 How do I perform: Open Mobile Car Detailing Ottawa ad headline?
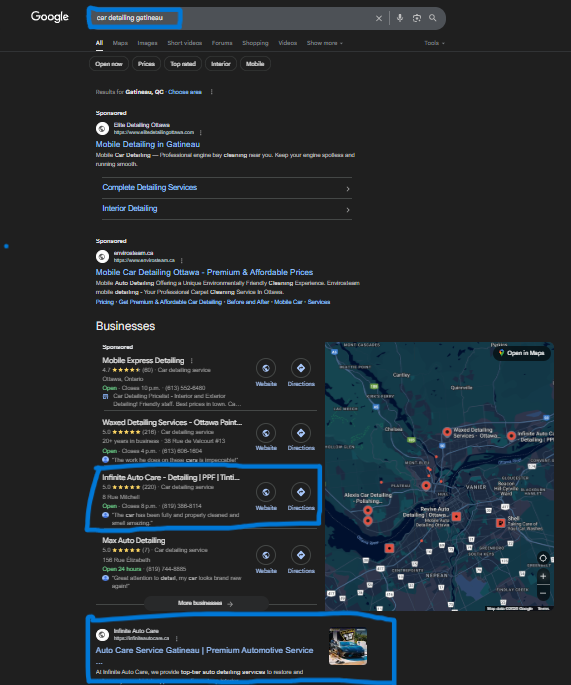204,272
